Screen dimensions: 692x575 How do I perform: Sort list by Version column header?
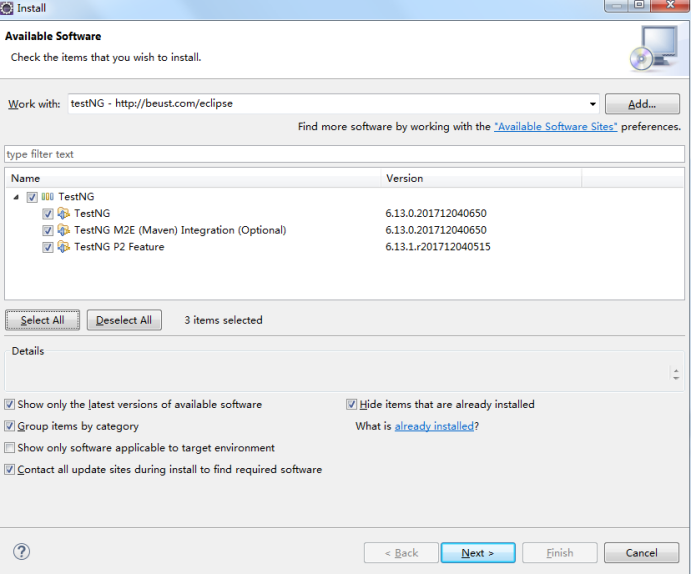[480, 178]
